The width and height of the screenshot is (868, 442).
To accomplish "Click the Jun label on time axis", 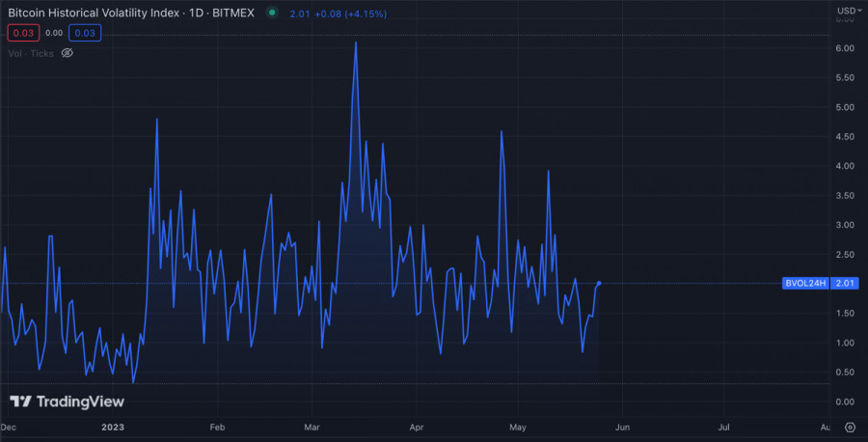I will point(623,426).
